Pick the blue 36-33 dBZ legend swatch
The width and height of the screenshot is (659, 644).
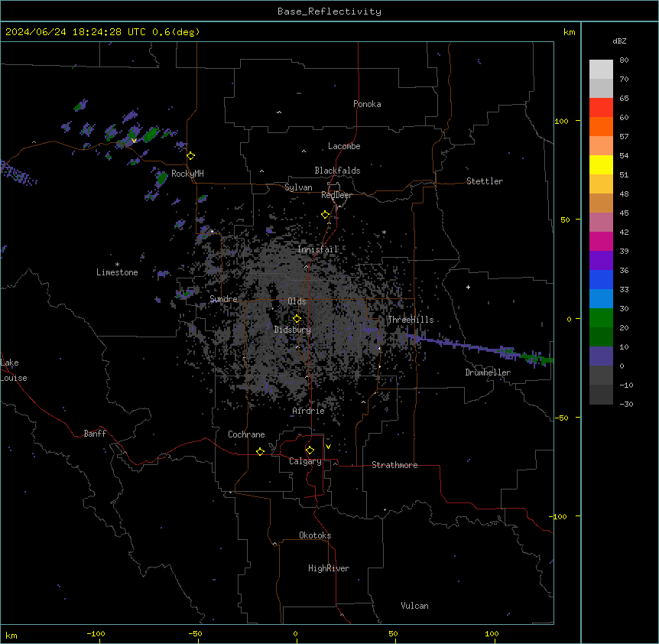click(601, 279)
